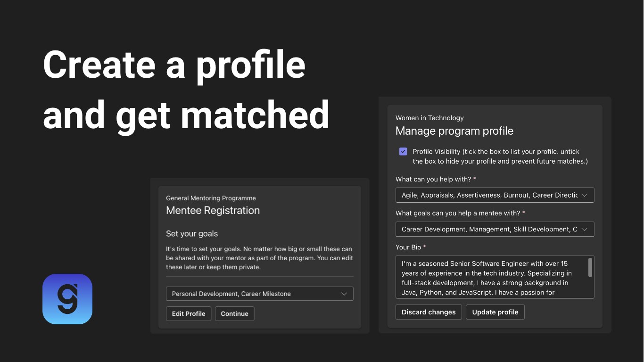Click the 'Create a profile and get matched' headline
Image resolution: width=644 pixels, height=362 pixels.
tap(186, 90)
